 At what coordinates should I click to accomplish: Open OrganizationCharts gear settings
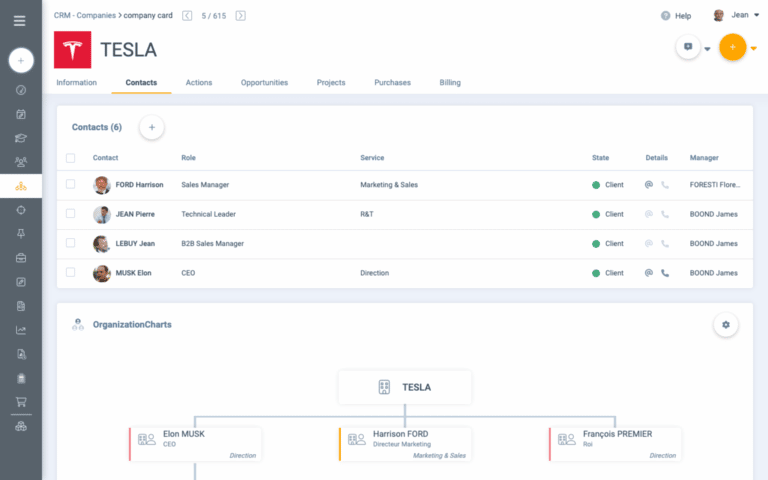pos(726,325)
